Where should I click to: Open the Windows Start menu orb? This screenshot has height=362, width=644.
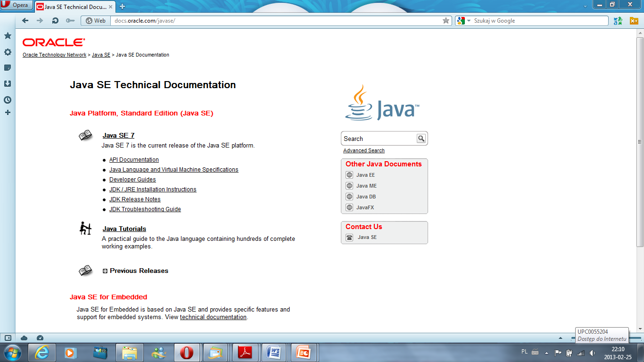click(13, 352)
